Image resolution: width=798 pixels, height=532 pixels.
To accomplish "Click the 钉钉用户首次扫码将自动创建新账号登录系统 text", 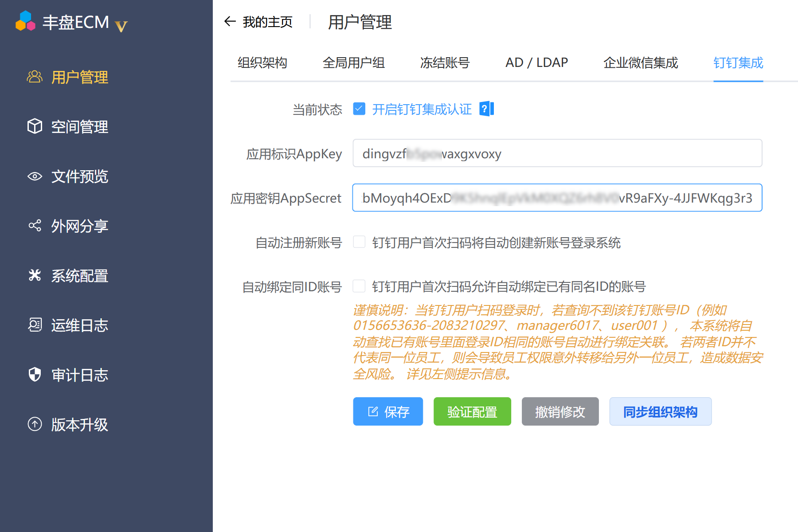I will [x=497, y=243].
